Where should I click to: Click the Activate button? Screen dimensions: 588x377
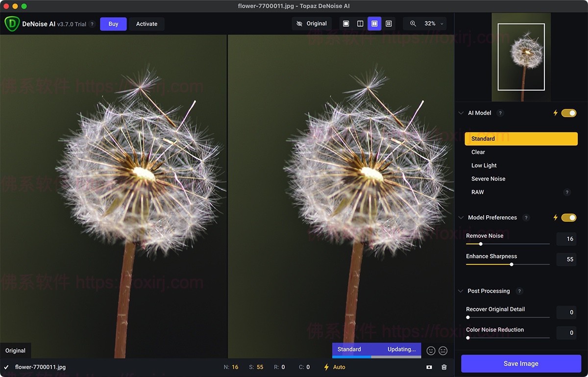pyautogui.click(x=147, y=24)
